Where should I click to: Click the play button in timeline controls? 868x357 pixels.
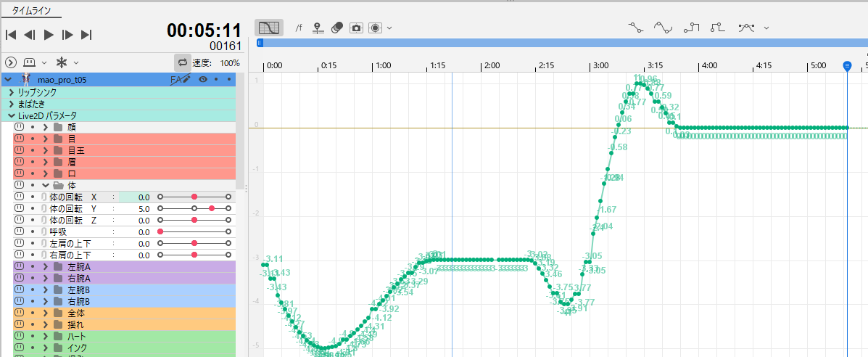(49, 34)
